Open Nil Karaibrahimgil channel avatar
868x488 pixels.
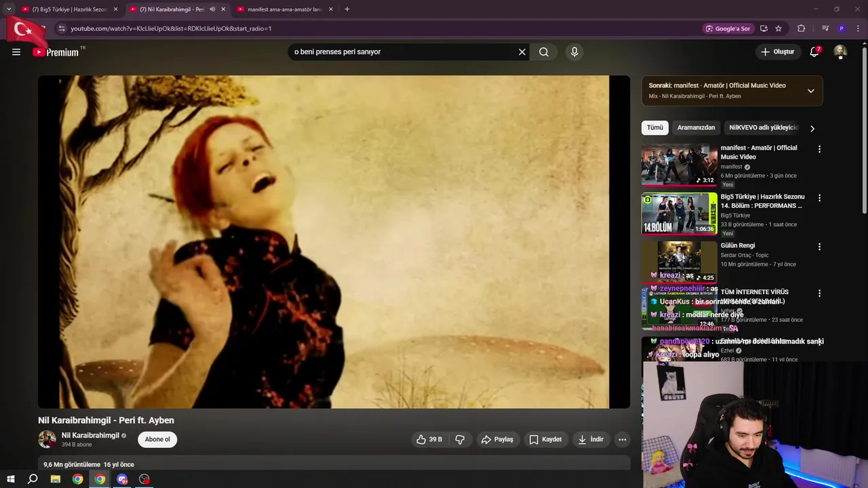[x=47, y=439]
